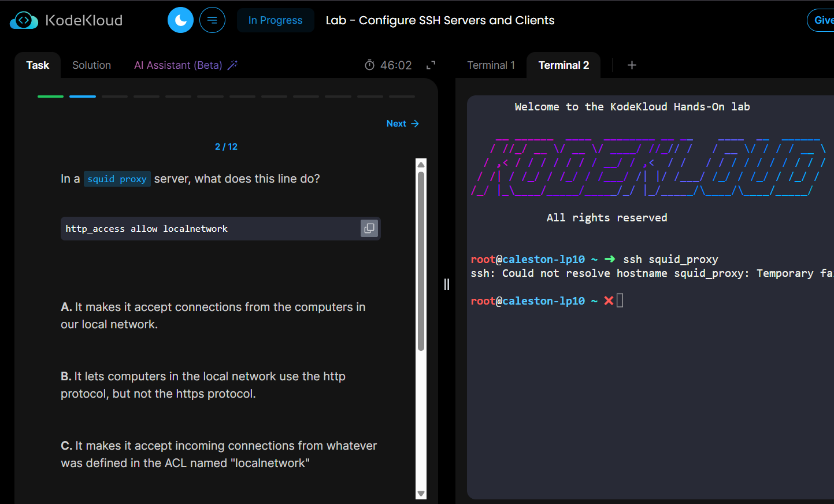Click the magic wand icon
Screen dimensions: 834x504
click(x=232, y=65)
